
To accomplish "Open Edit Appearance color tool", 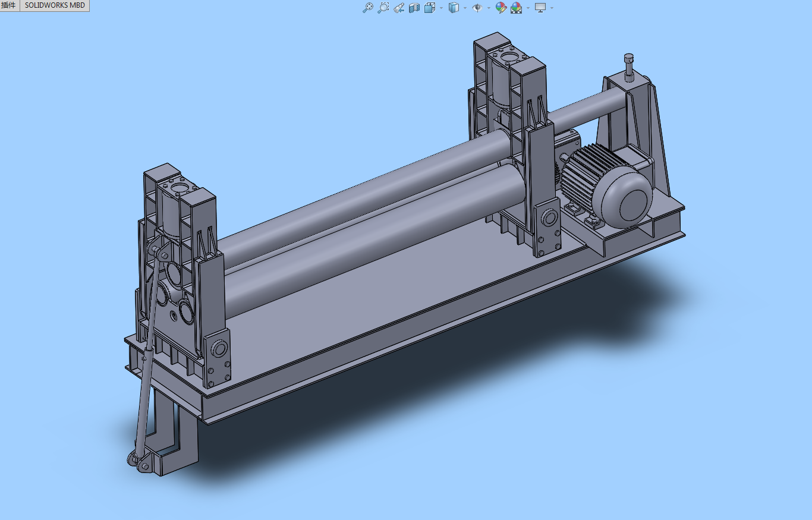I will pyautogui.click(x=501, y=8).
